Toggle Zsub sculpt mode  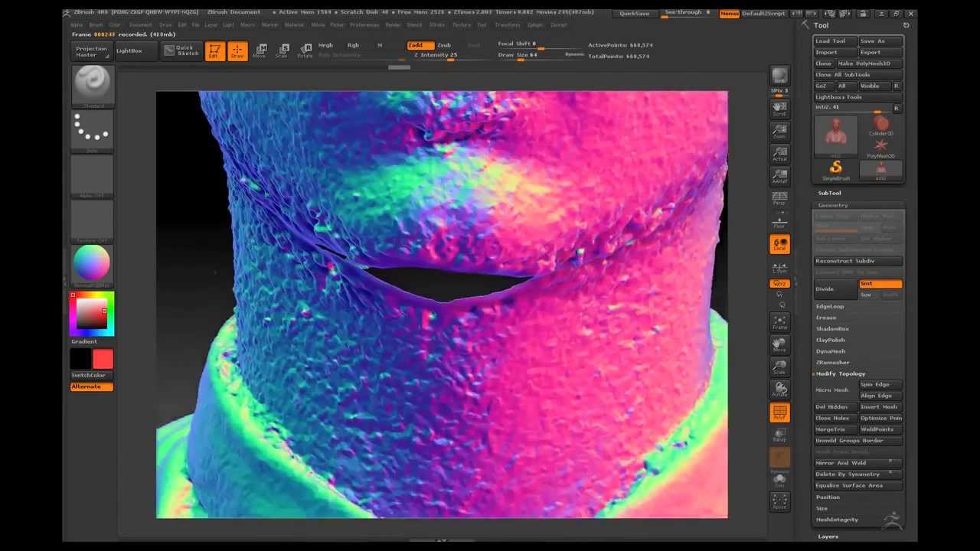click(x=444, y=45)
